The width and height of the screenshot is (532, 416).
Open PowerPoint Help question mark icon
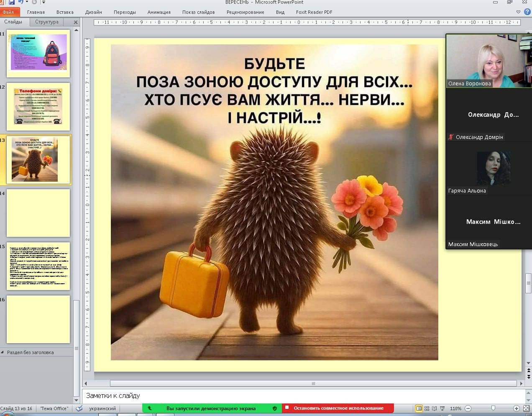[527, 12]
